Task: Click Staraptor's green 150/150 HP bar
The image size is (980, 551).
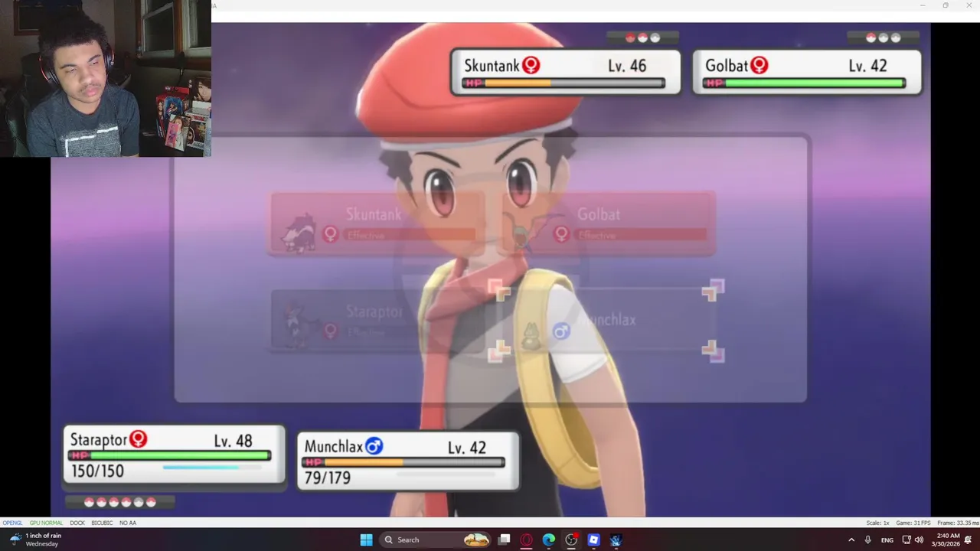Action: (x=169, y=455)
